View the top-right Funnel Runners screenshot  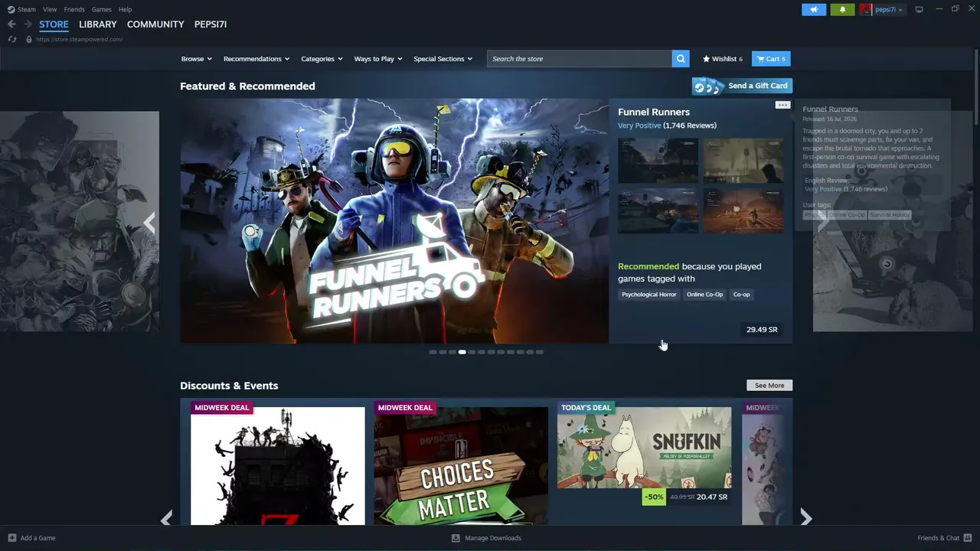(743, 161)
